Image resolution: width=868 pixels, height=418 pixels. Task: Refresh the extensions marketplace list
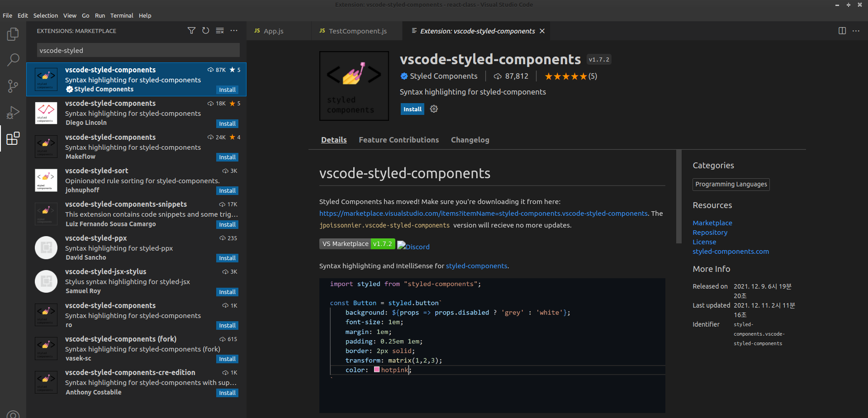point(206,31)
